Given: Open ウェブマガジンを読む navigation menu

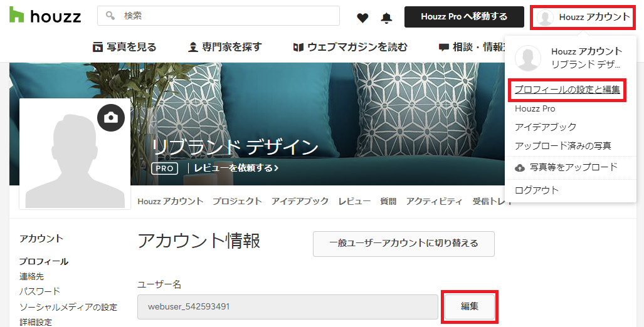Looking at the screenshot, I should point(350,47).
